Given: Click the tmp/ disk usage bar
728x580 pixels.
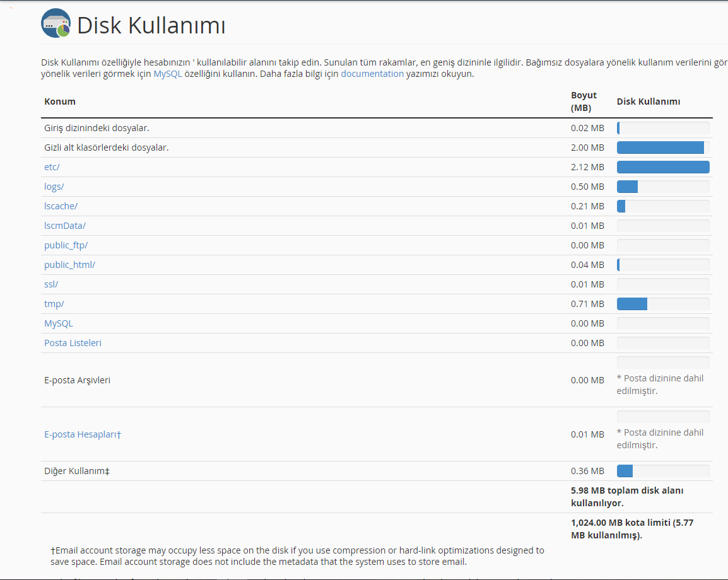Looking at the screenshot, I should (x=663, y=304).
